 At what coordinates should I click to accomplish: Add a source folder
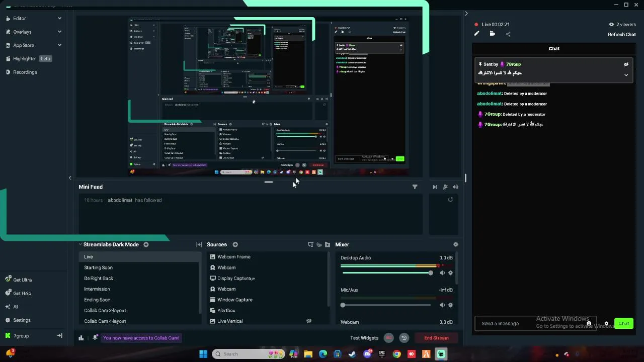(x=328, y=245)
